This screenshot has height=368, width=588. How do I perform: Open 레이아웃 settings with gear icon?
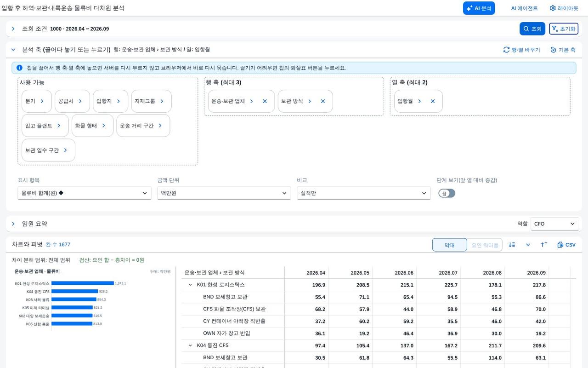[x=564, y=8]
